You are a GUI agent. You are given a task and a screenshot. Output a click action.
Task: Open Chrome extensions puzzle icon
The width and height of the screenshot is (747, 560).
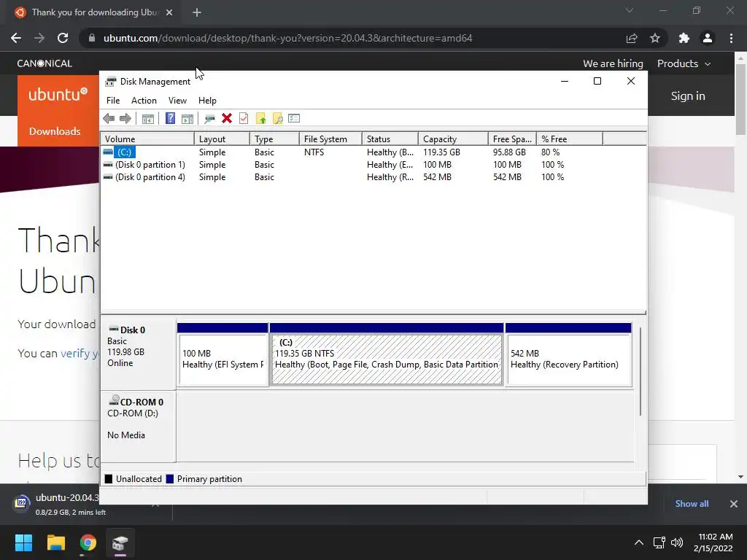(684, 38)
